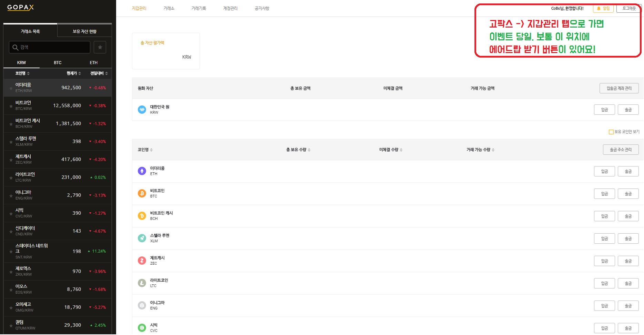This screenshot has height=335, width=644.
Task: Click the GOPAX logo
Action: click(x=20, y=7)
